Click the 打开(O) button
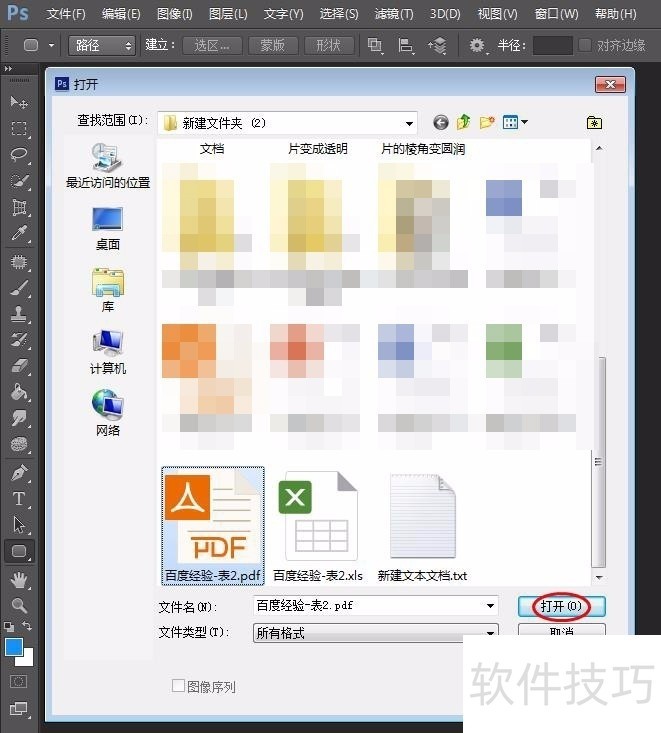Screen dimensions: 661x733 561,606
